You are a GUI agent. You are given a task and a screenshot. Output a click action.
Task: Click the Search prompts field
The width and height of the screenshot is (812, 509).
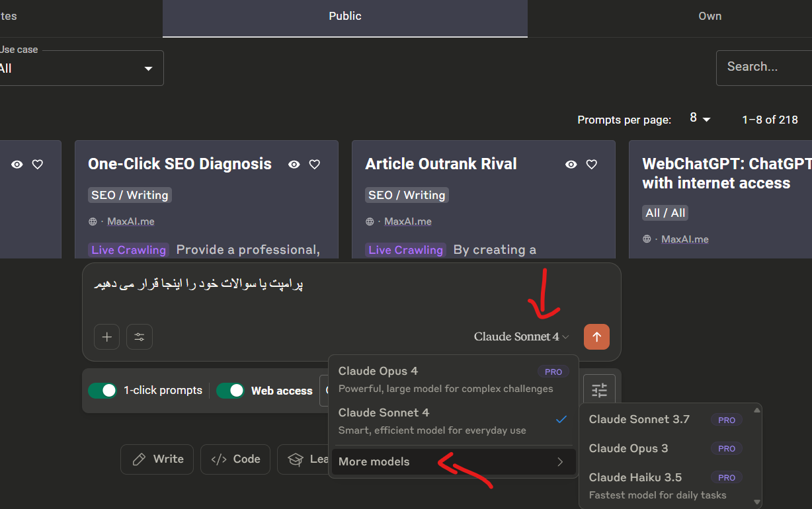764,67
